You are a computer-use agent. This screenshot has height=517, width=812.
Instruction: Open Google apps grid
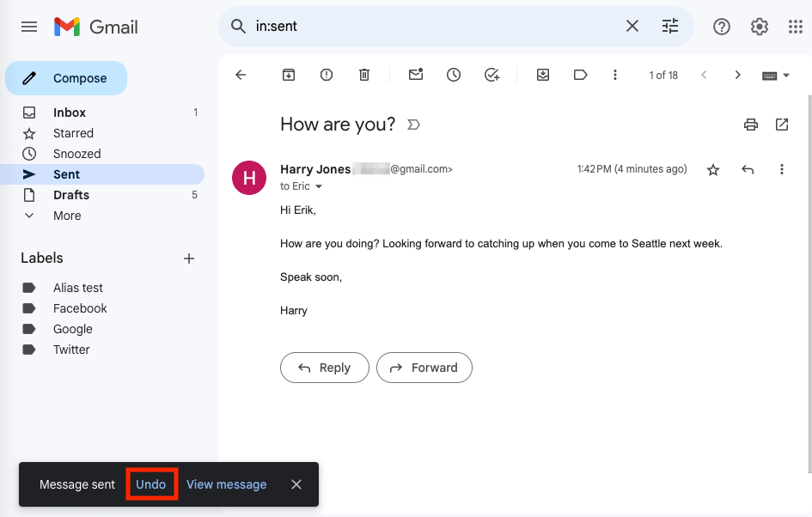(795, 26)
